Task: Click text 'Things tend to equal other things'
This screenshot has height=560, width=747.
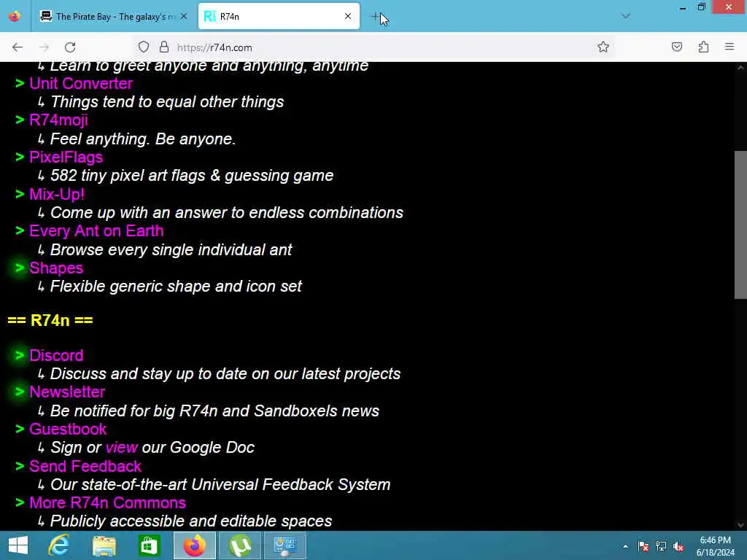Action: pyautogui.click(x=167, y=102)
